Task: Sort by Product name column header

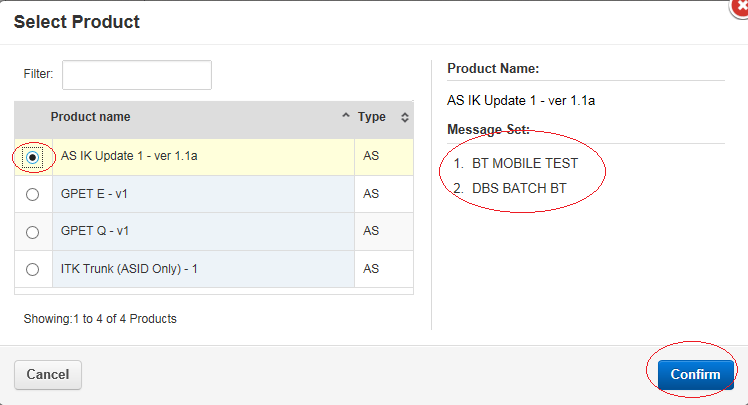Action: coord(90,117)
